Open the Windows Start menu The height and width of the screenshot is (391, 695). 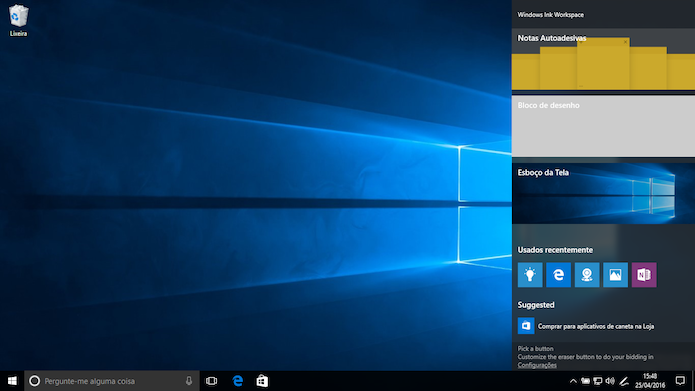(12, 381)
